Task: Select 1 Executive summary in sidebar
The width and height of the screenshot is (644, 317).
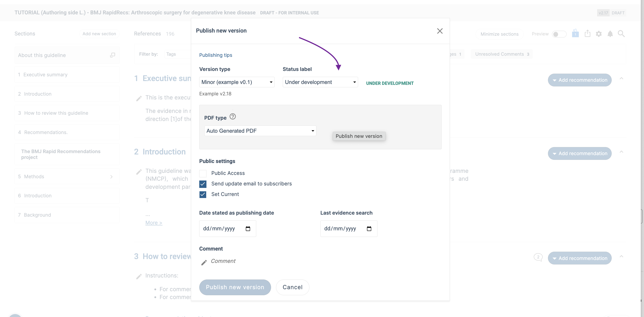Action: 67,75
